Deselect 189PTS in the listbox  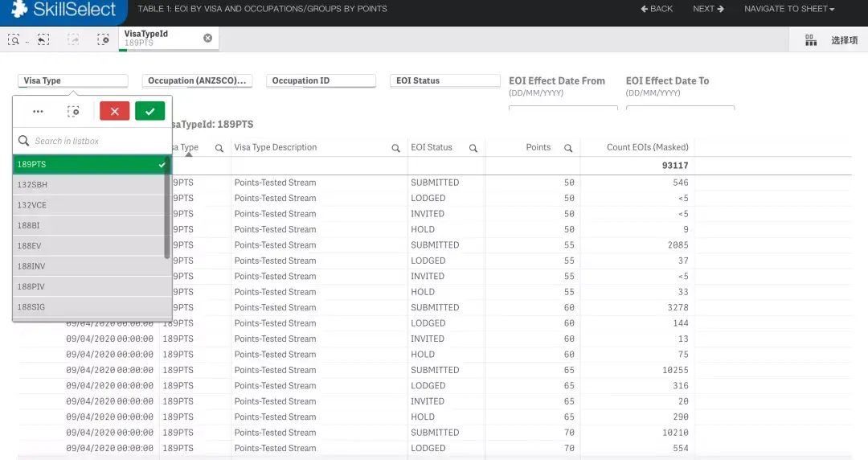click(88, 164)
